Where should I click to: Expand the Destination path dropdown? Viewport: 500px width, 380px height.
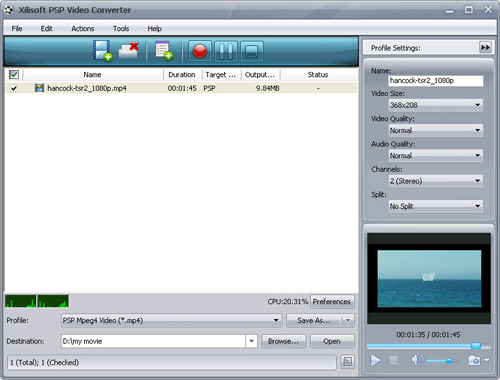pos(251,341)
